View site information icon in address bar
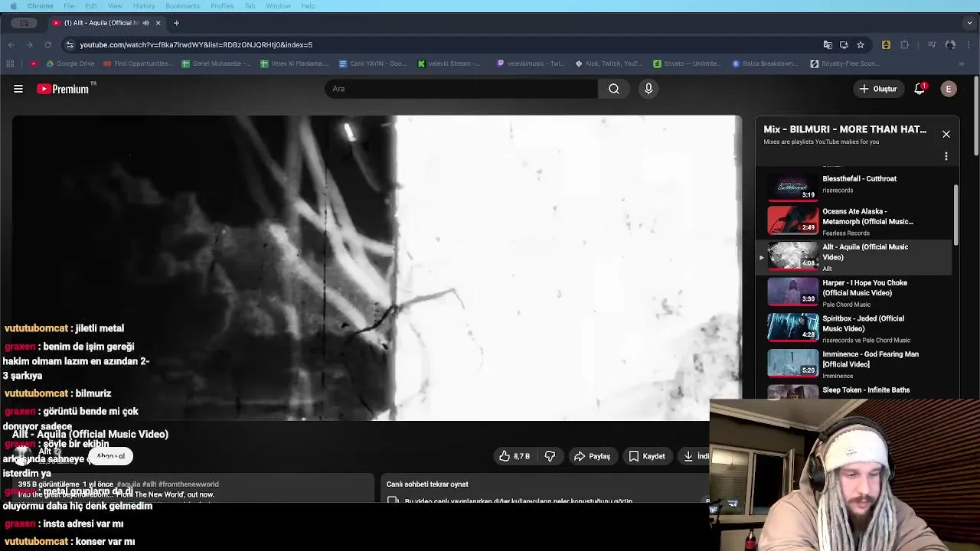The height and width of the screenshot is (551, 980). pos(70,44)
